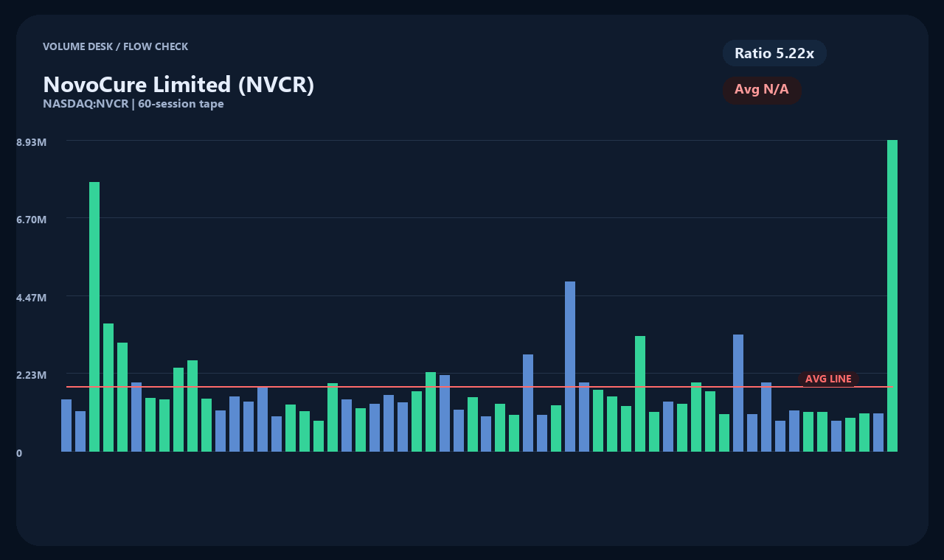The height and width of the screenshot is (560, 944).
Task: Click the 0 axis label
Action: 19,453
